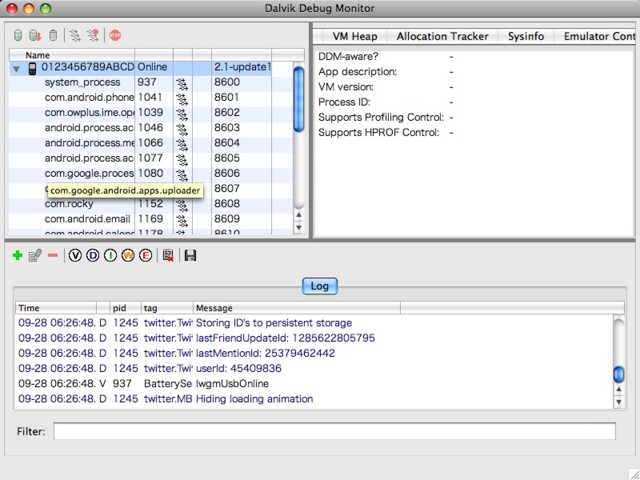
Task: Select log line userId: 45409836
Action: 313,369
